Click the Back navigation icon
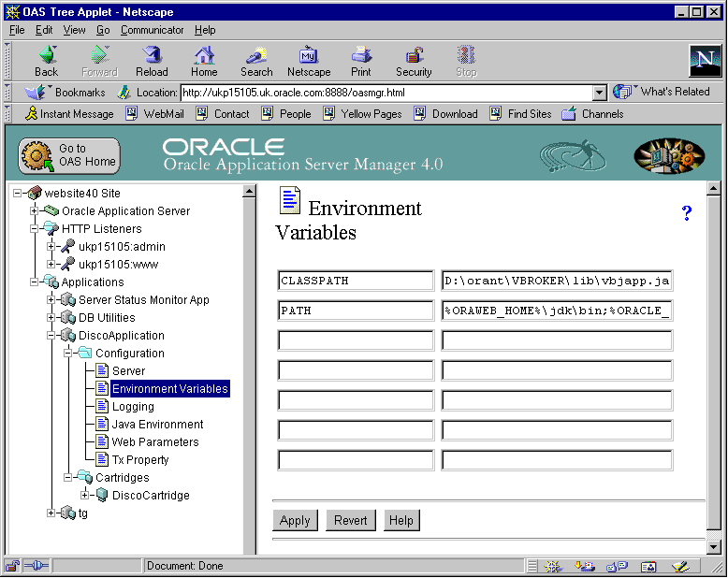728x578 pixels. tap(48, 55)
